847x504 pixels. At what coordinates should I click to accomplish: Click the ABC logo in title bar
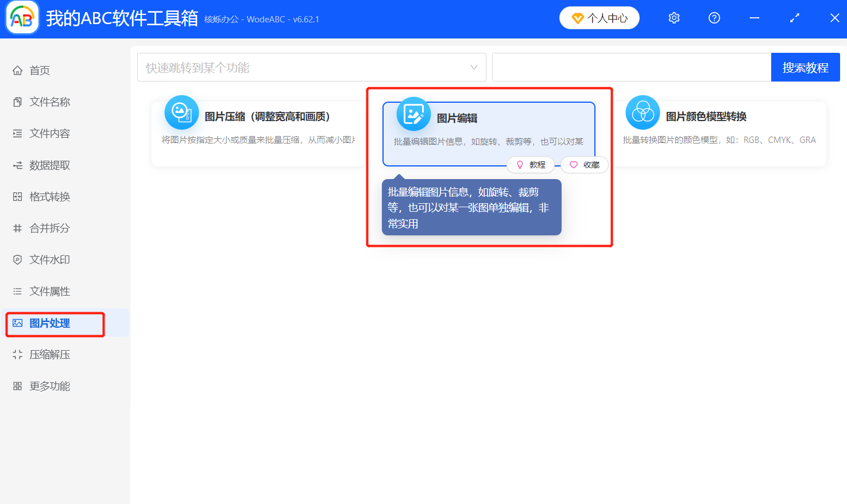pos(21,18)
